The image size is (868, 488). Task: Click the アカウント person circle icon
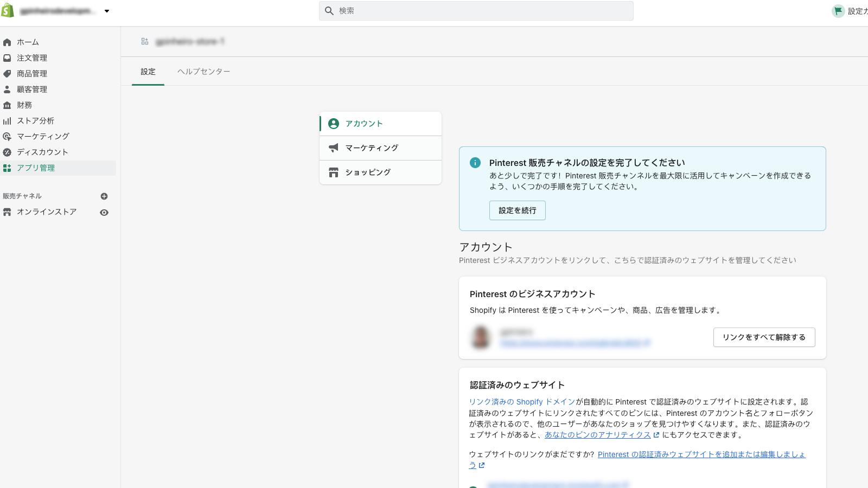pyautogui.click(x=334, y=124)
